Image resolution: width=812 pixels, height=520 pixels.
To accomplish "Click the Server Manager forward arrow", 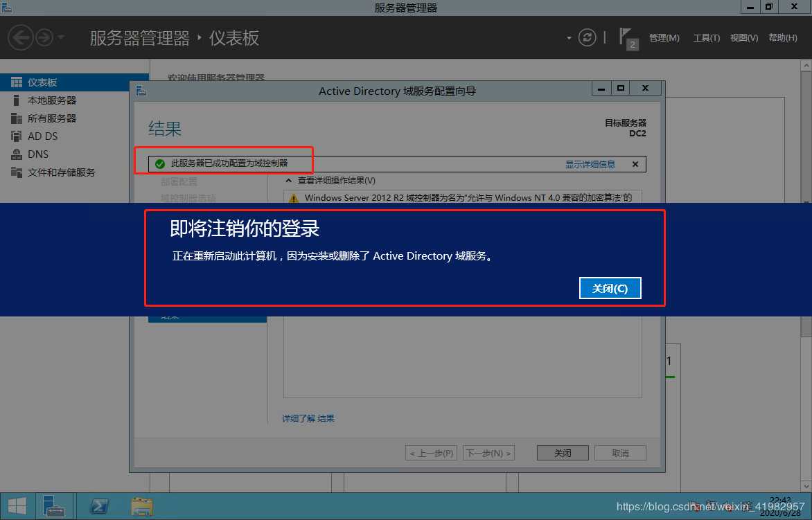I will click(44, 38).
